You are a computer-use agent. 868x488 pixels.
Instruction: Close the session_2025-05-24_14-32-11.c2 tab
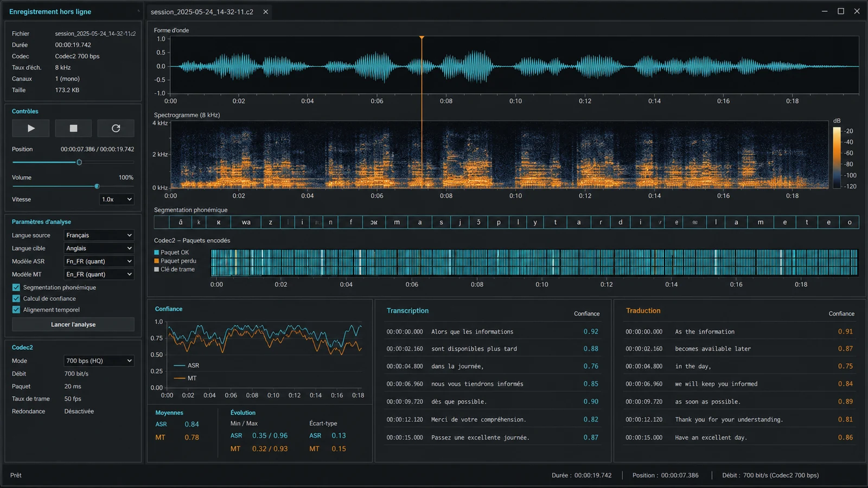(x=266, y=12)
